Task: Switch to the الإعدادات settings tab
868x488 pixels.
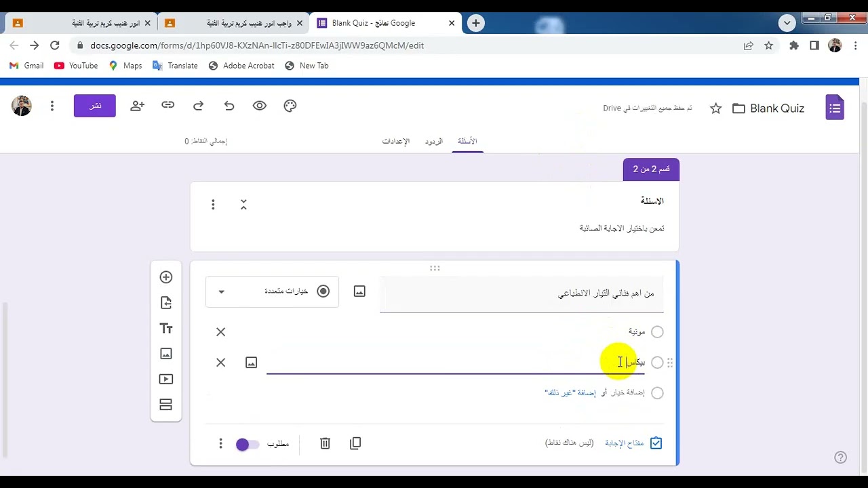Action: click(x=396, y=141)
